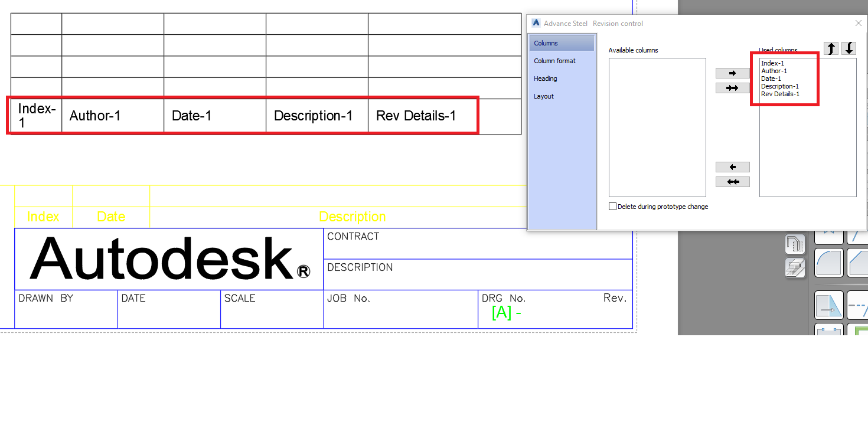Click the double right arrow transfer-all icon
Screen dimensions: 868x435
(732, 87)
